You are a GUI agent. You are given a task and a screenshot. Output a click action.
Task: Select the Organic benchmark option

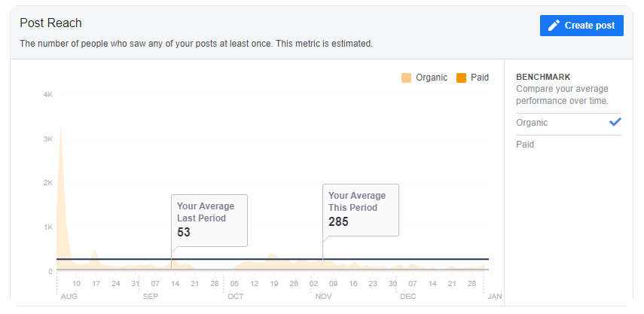point(569,122)
